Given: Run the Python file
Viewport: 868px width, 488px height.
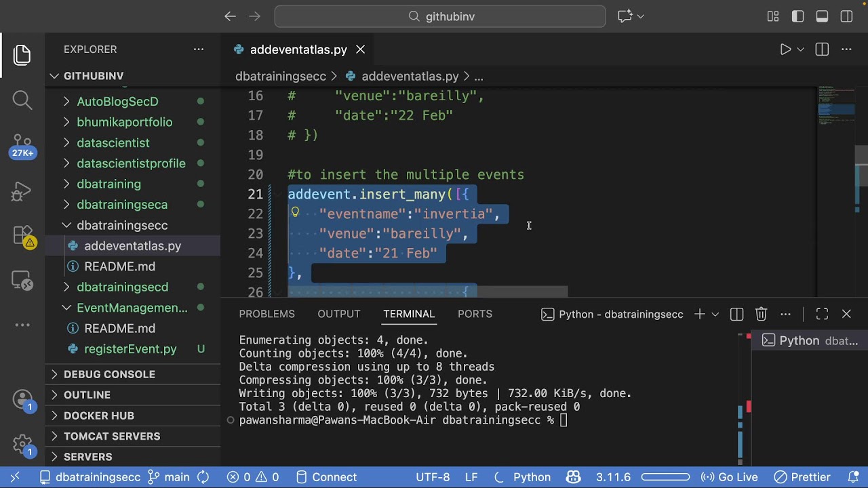Looking at the screenshot, I should pyautogui.click(x=785, y=49).
